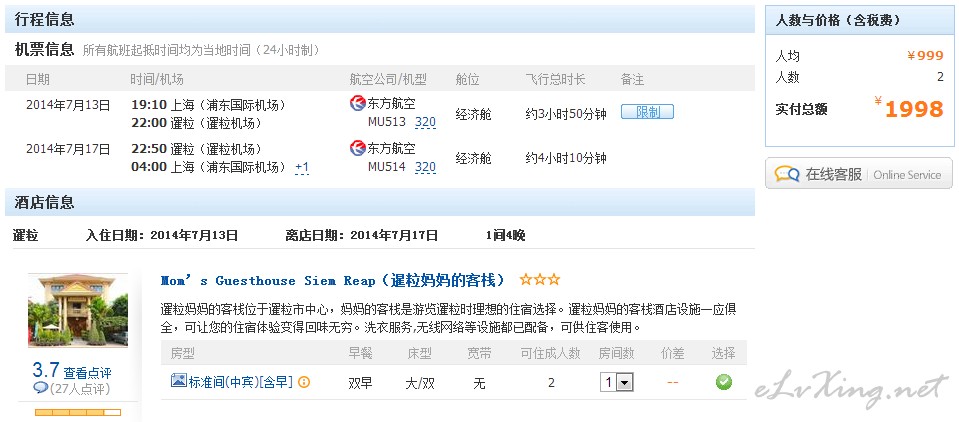
Task: Click the online service chat bubble icon
Action: click(787, 174)
